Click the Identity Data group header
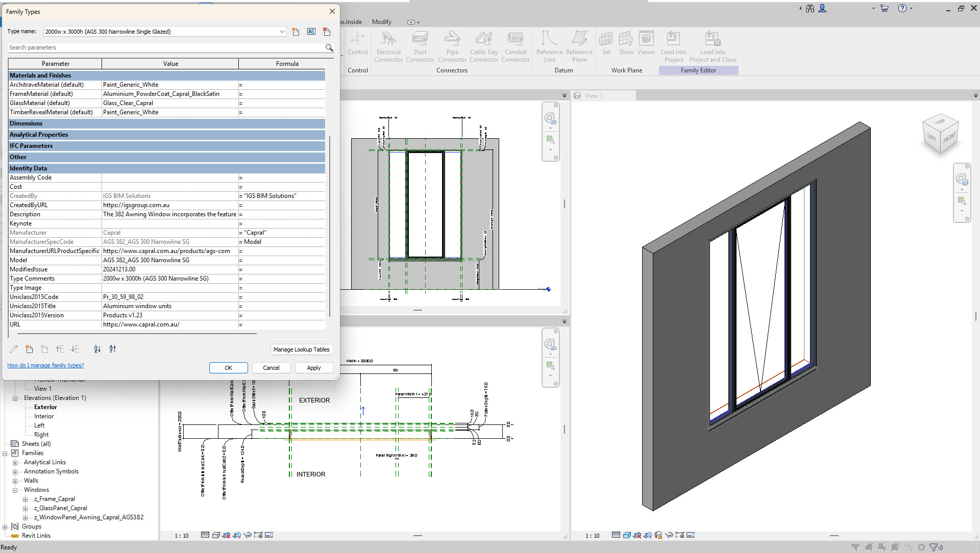Screen dimensions: 980x553 click(167, 168)
